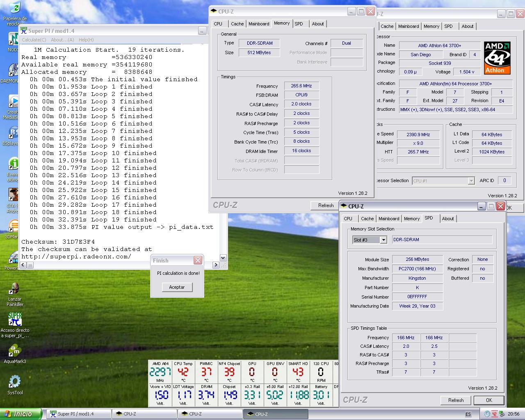525x420 pixels.
Task: Click Refresh in the SPD window
Action: pos(456,400)
